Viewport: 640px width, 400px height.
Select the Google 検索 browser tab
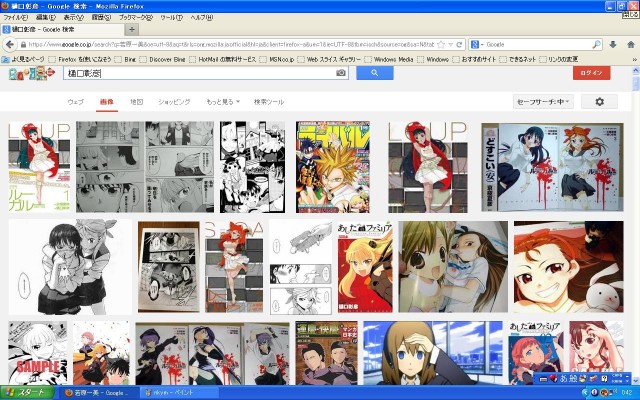click(62, 29)
